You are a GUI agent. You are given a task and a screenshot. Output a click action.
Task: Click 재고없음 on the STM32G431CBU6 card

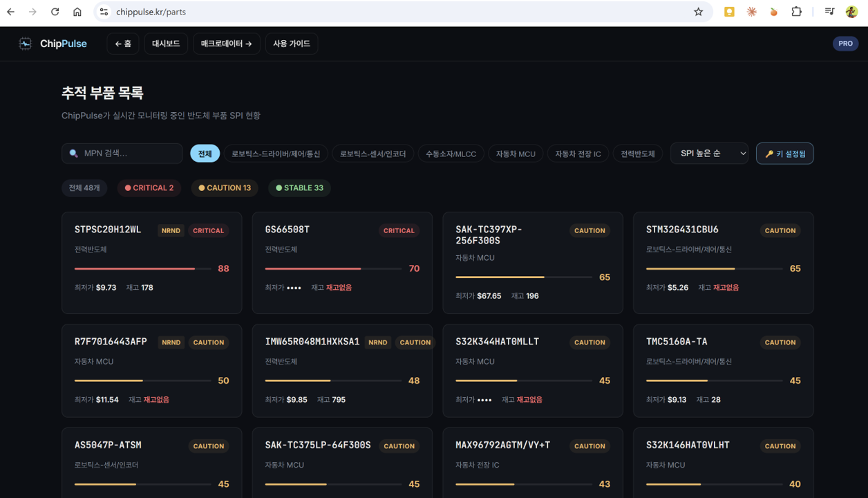click(x=726, y=288)
